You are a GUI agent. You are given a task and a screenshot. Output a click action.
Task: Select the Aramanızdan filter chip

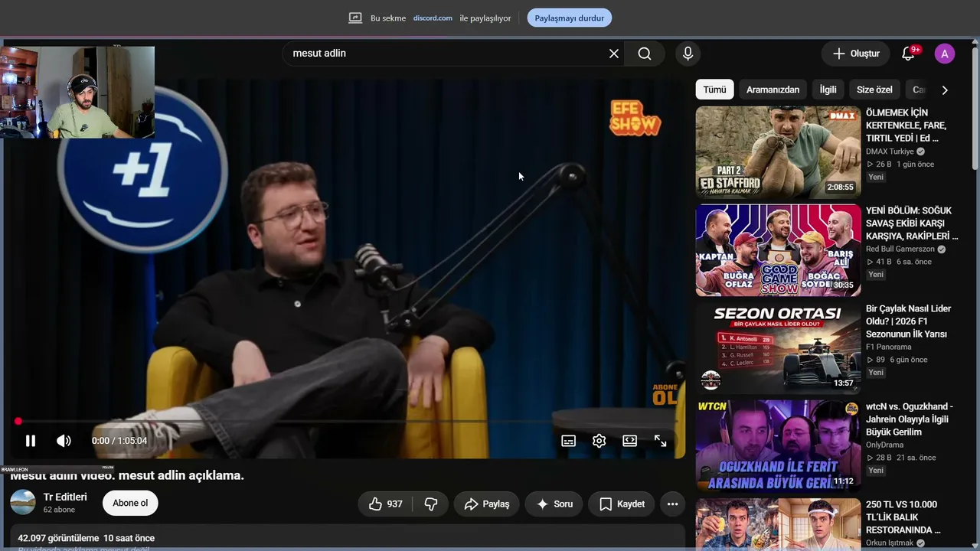[773, 90]
